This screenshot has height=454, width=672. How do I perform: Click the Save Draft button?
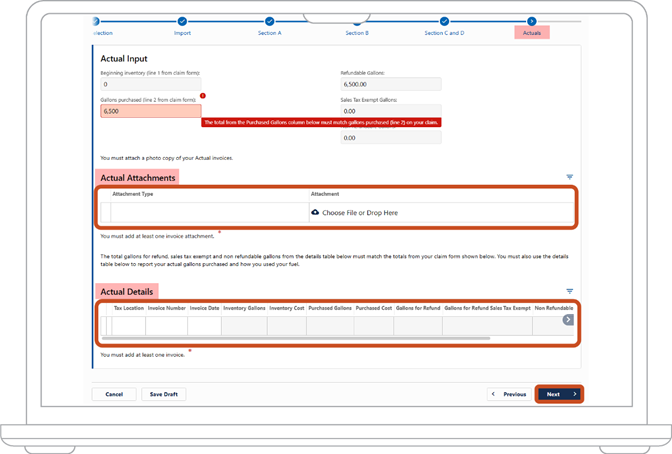tap(164, 394)
